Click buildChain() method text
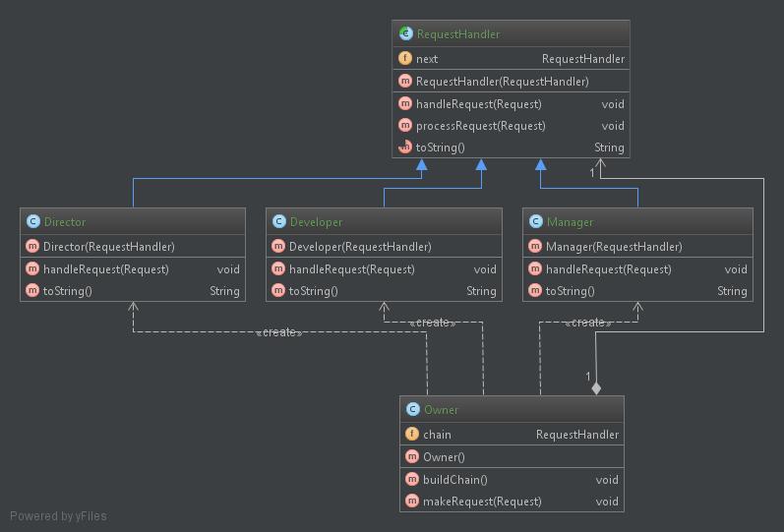The width and height of the screenshot is (784, 532). 454,480
